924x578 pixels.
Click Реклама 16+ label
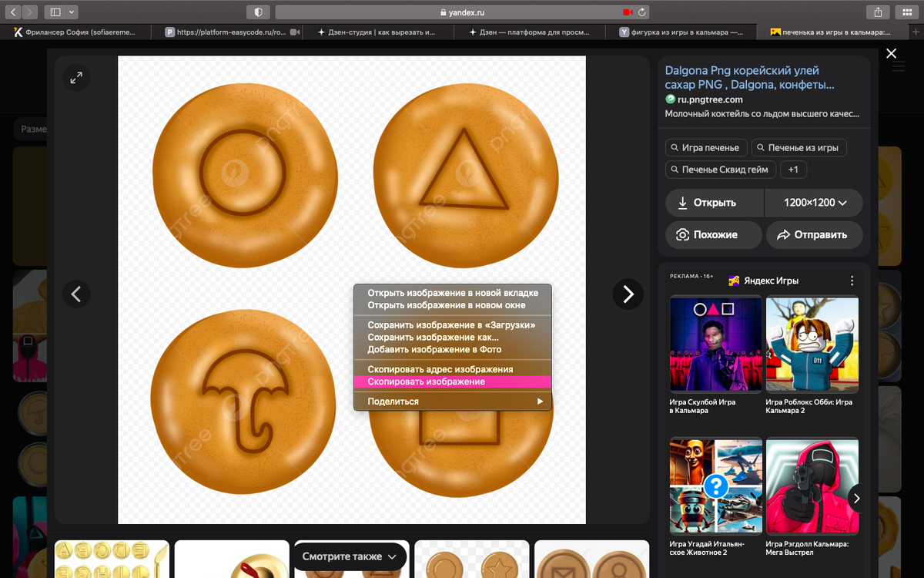pos(693,275)
